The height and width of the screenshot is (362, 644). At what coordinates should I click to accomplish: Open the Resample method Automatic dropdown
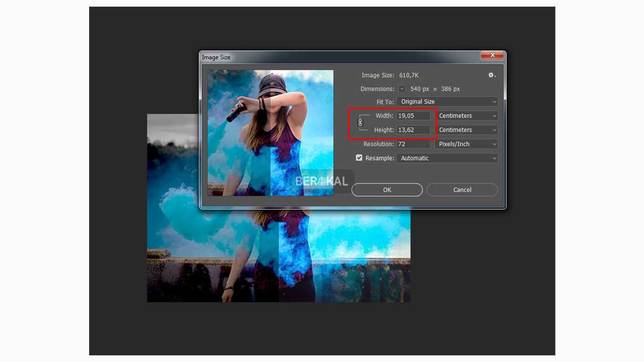pyautogui.click(x=447, y=158)
